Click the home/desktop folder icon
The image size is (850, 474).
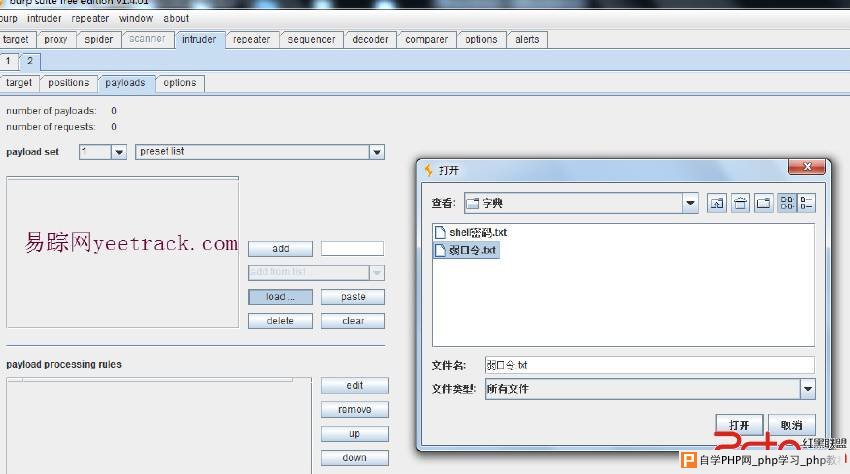click(x=740, y=203)
